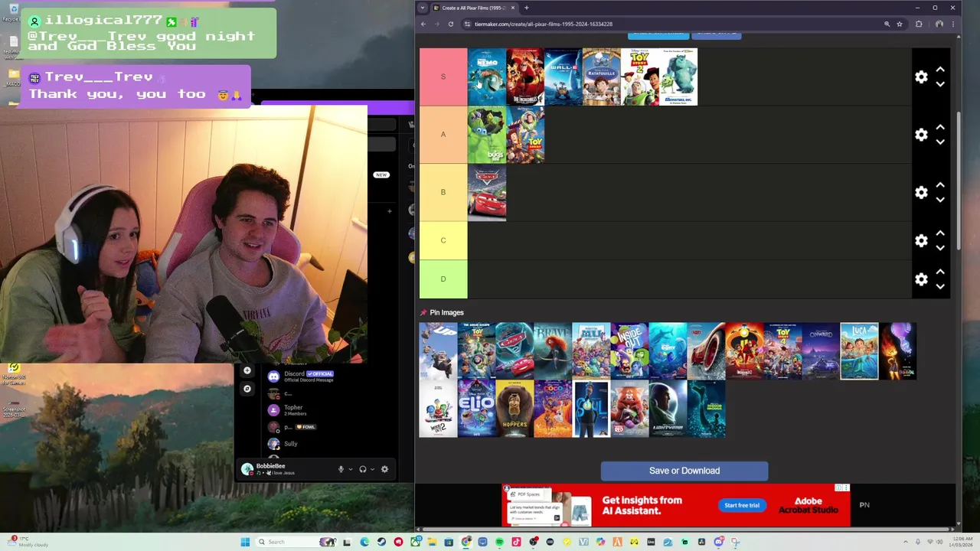Move A tier row down with arrow

coord(940,142)
